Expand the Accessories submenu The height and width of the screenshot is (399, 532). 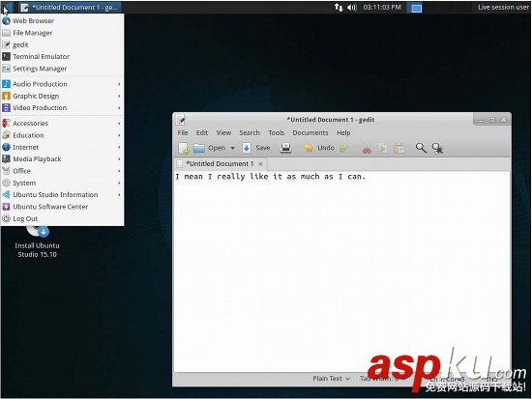[x=63, y=124]
